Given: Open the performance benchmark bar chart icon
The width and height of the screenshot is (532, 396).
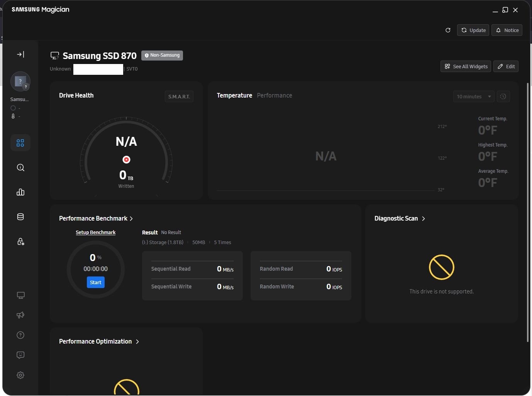Looking at the screenshot, I should [20, 192].
